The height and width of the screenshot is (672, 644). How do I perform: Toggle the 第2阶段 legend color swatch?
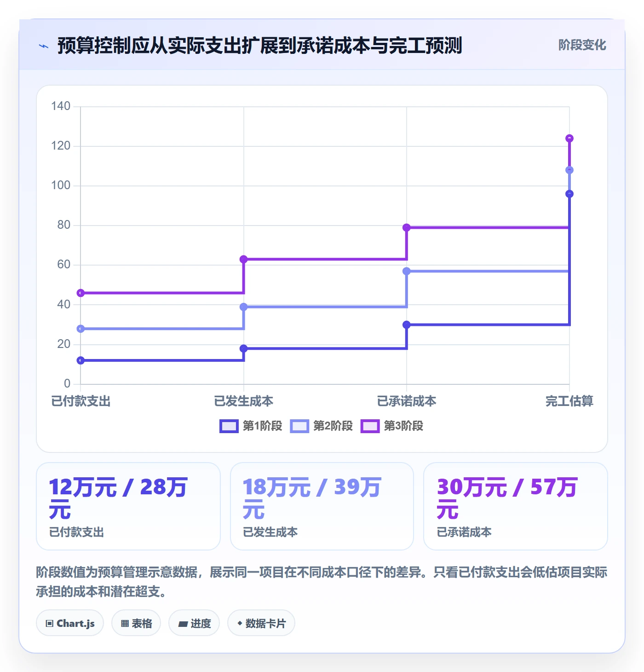(299, 426)
